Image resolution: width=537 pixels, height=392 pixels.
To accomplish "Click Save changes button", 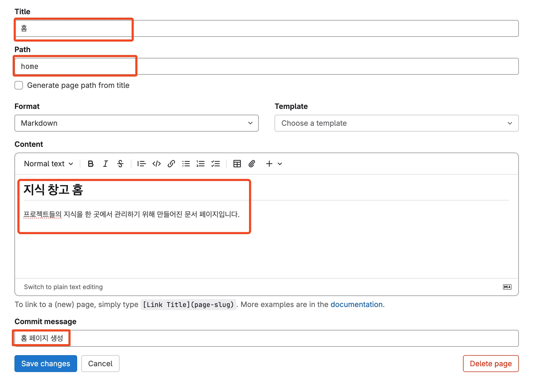I will (x=46, y=364).
